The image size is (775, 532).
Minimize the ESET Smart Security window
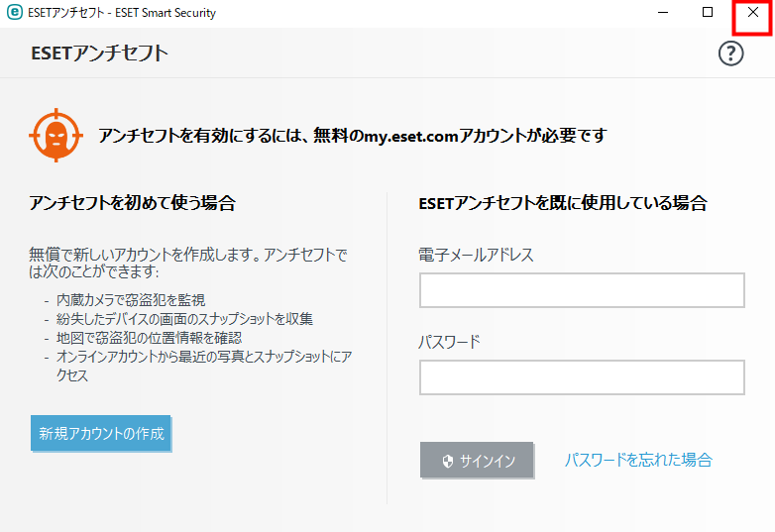coord(663,12)
